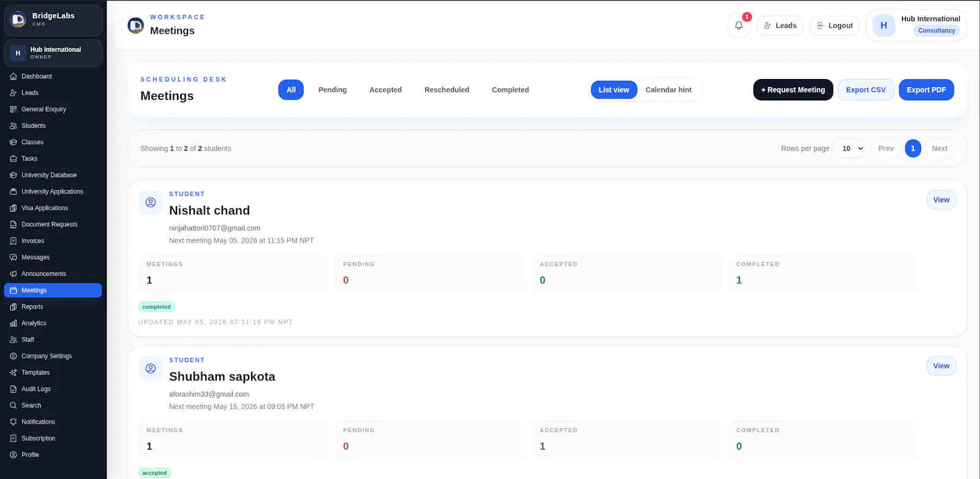Click the Shubham sapkota name heading
Screen dimensions: 980x479
222,377
